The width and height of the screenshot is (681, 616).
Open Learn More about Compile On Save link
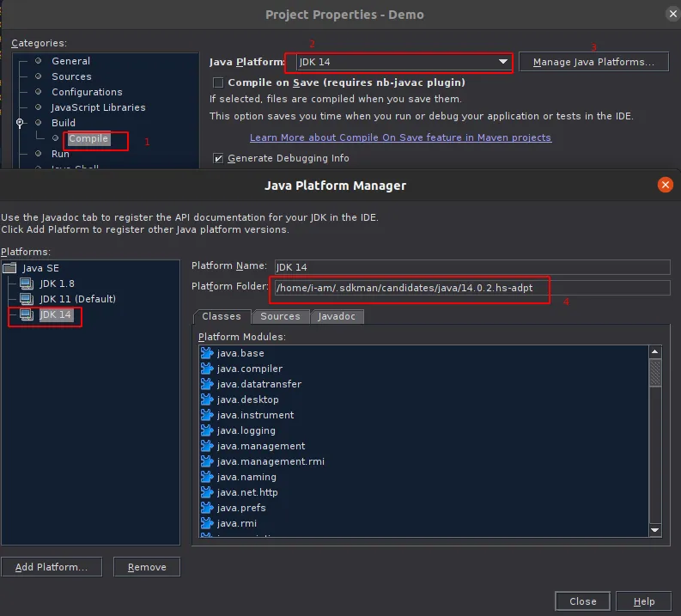[400, 137]
